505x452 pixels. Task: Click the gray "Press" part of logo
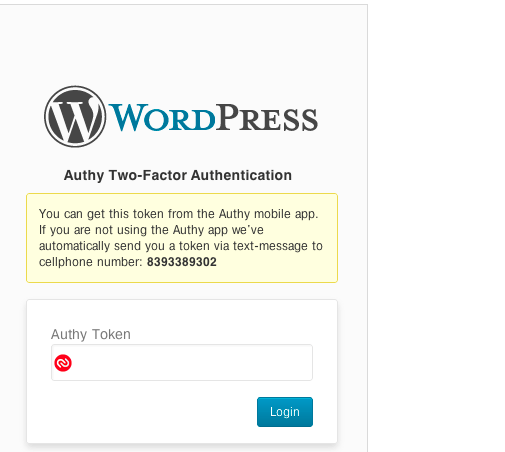pos(267,117)
